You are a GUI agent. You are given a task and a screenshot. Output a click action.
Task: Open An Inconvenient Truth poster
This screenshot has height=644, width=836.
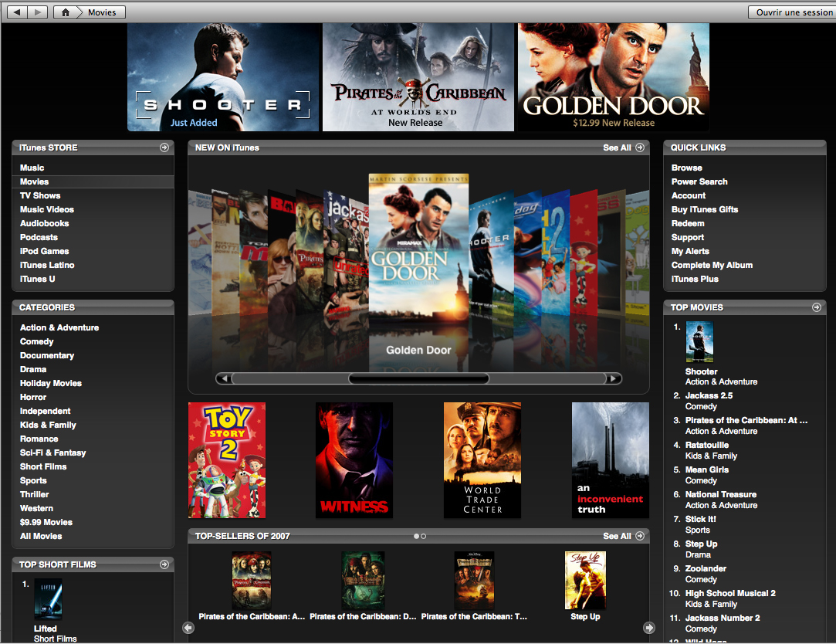tap(611, 460)
